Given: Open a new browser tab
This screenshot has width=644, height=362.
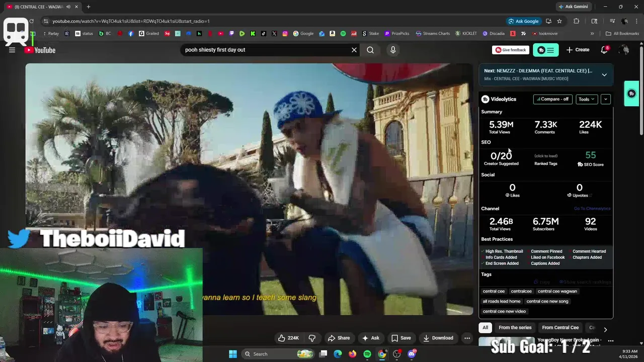Looking at the screenshot, I should (x=89, y=7).
